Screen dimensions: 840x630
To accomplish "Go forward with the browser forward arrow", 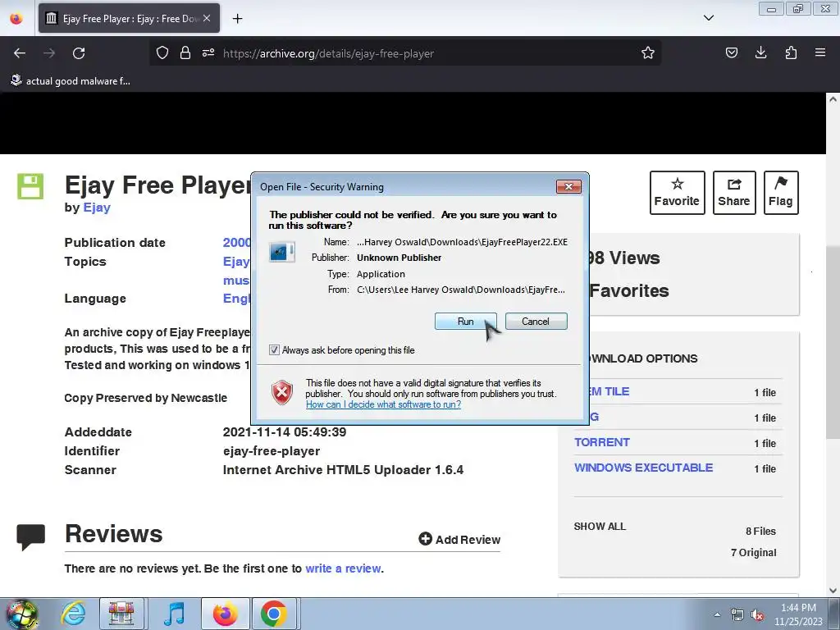I will pos(49,53).
